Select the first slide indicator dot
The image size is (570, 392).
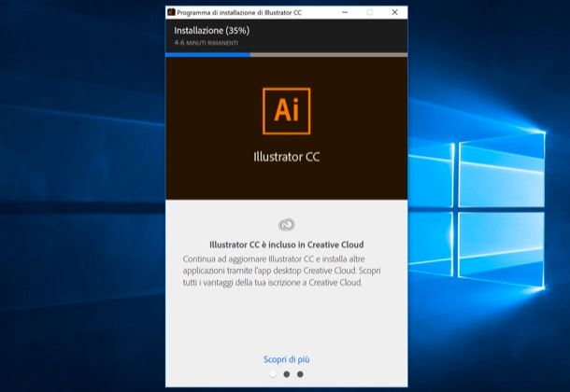click(x=273, y=374)
